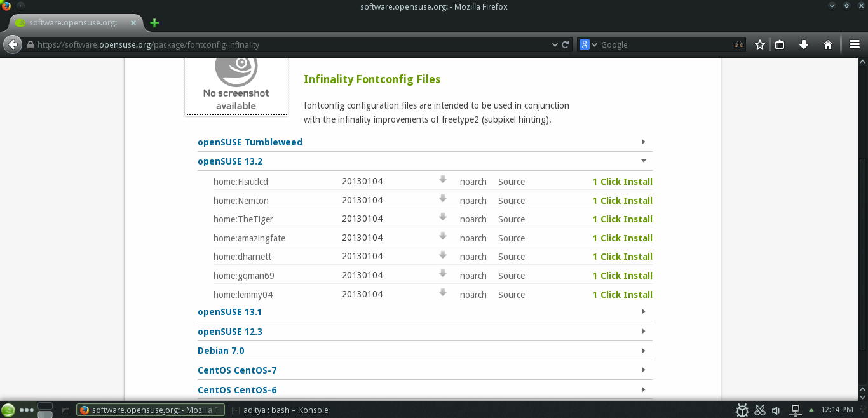Click download arrow icon in home:TheTiger row
The height and width of the screenshot is (418, 868).
click(x=443, y=217)
